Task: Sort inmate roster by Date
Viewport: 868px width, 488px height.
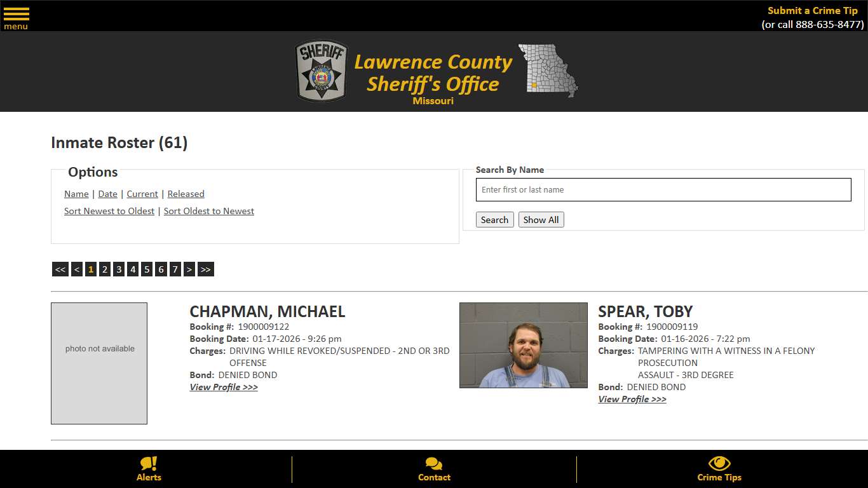Action: (x=107, y=194)
